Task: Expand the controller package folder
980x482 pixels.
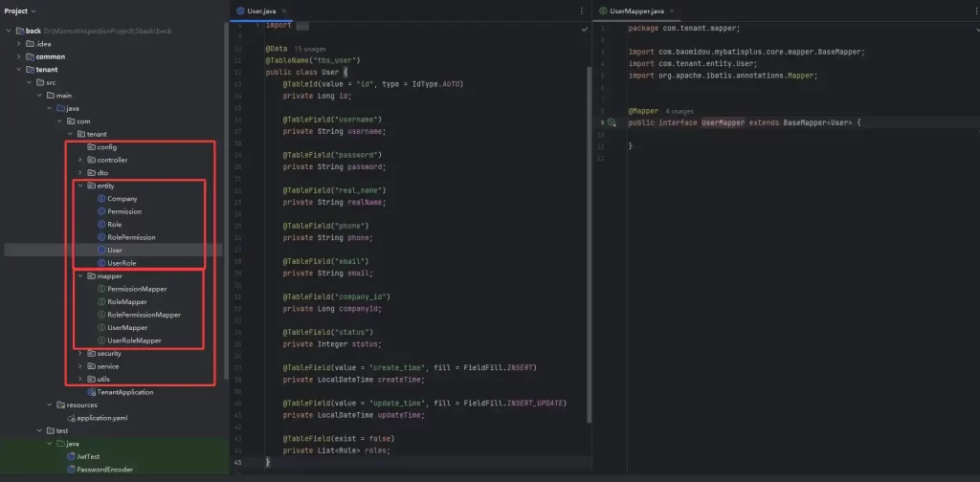Action: tap(80, 160)
